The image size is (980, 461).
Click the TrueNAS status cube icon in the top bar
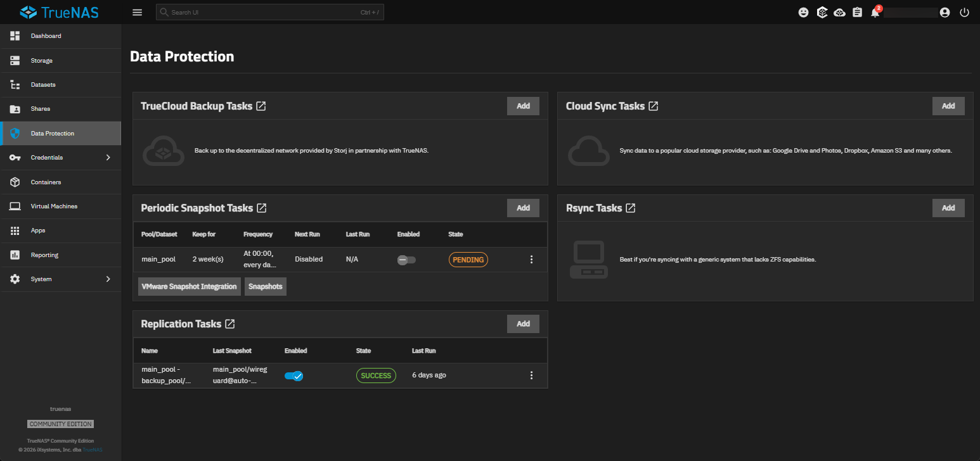(822, 12)
